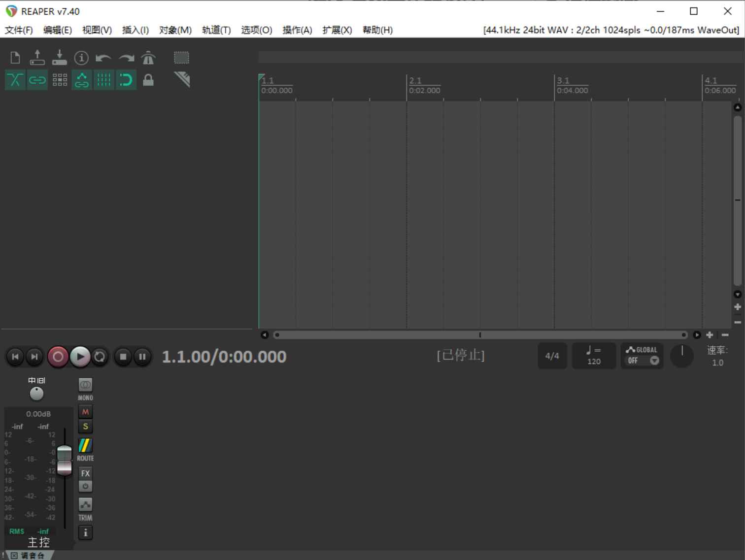745x560 pixels.
Task: Create a new project with the blank page icon
Action: click(x=15, y=57)
